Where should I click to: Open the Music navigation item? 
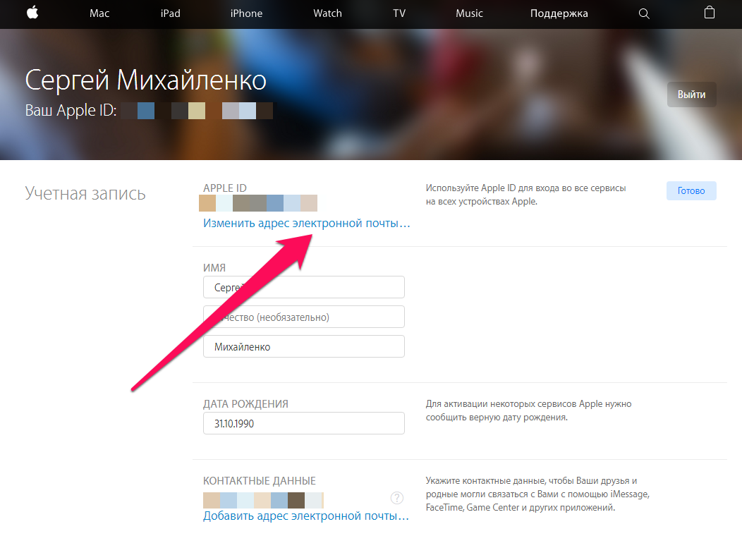[469, 13]
